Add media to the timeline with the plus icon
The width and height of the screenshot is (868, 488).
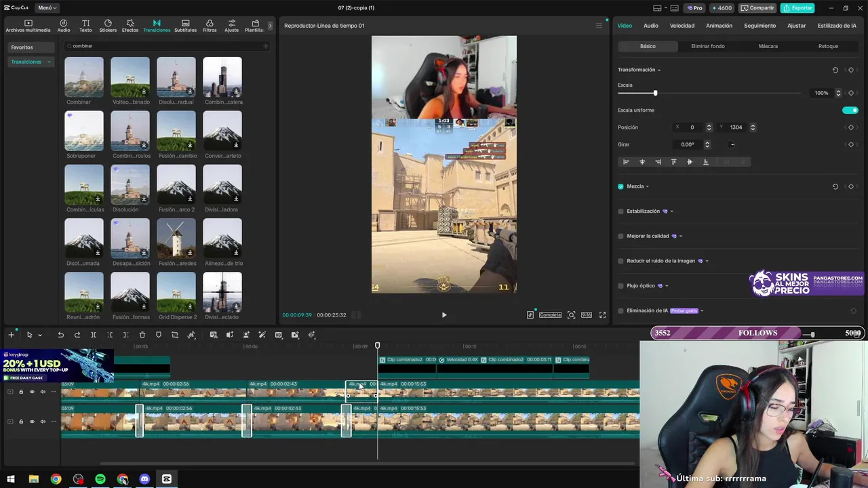tap(11, 335)
